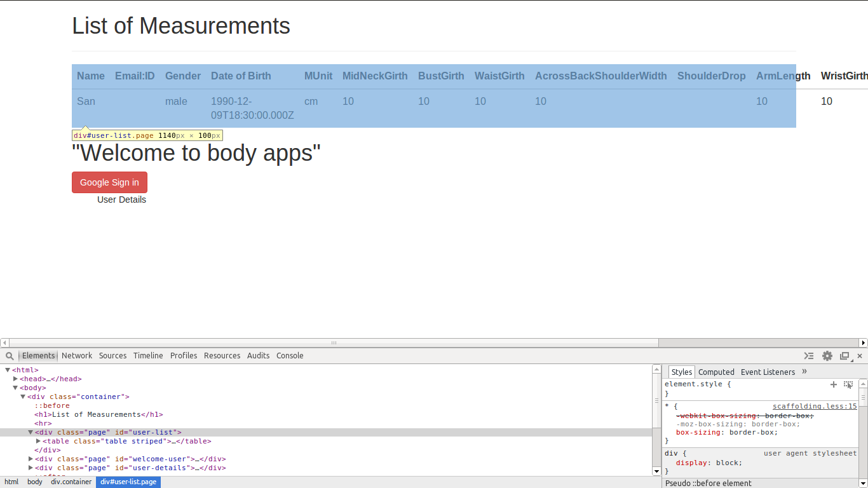Screen dimensions: 868x488
Task: Click the display: block property
Action: click(x=709, y=463)
